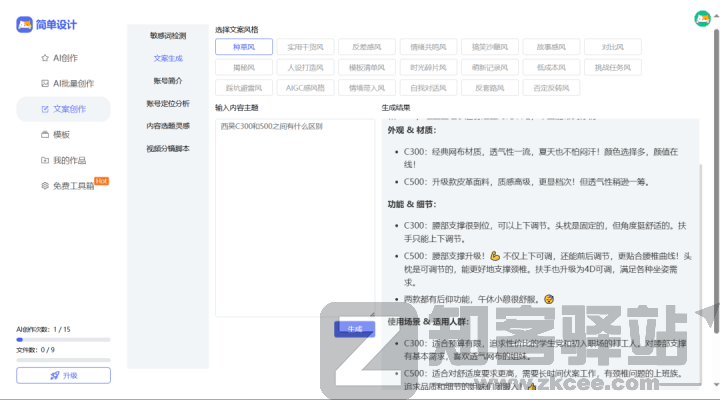Select the 挑战任务风 style
Viewport: 720px width, 400px height.
(x=613, y=68)
